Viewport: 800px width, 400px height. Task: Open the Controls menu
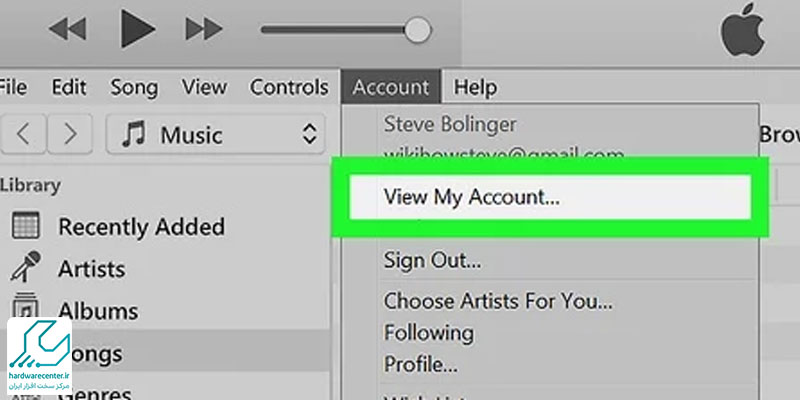[289, 87]
